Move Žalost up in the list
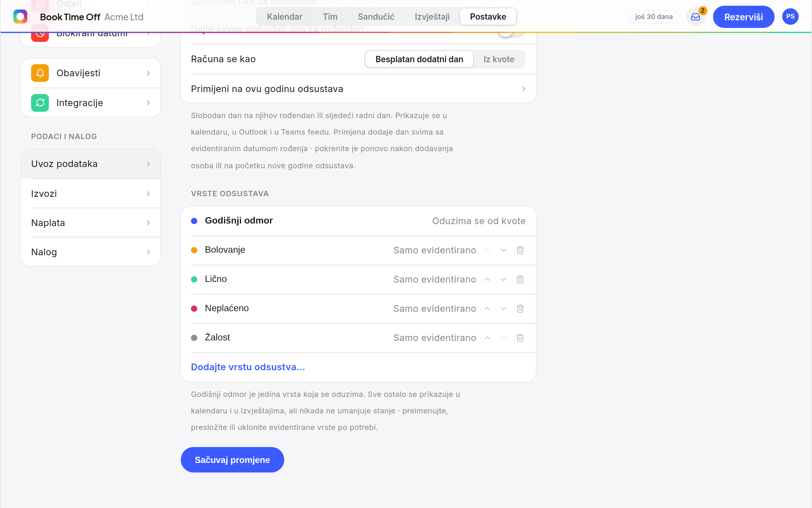This screenshot has width=812, height=508. click(x=487, y=338)
